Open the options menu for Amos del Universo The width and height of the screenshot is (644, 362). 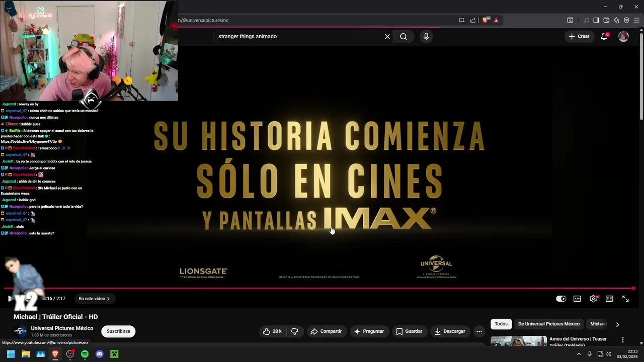tap(623, 340)
